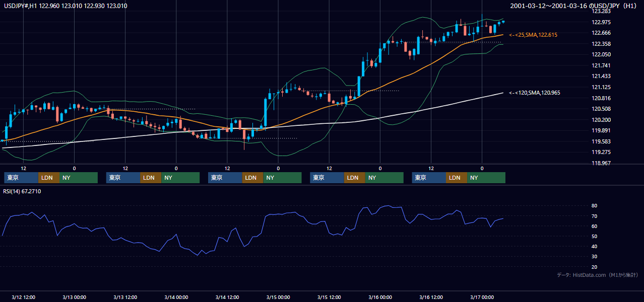Click the 123.283 price axis value
The width and height of the screenshot is (644, 302).
coord(602,12)
